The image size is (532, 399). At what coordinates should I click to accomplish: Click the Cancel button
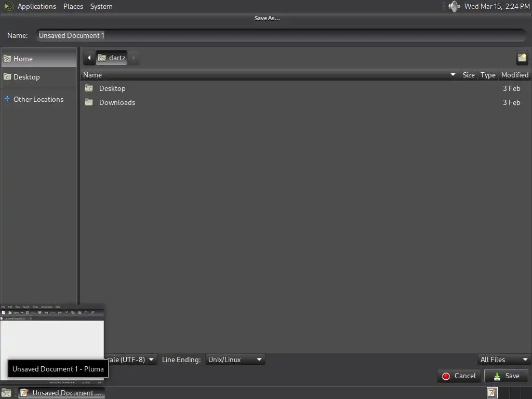pyautogui.click(x=459, y=376)
